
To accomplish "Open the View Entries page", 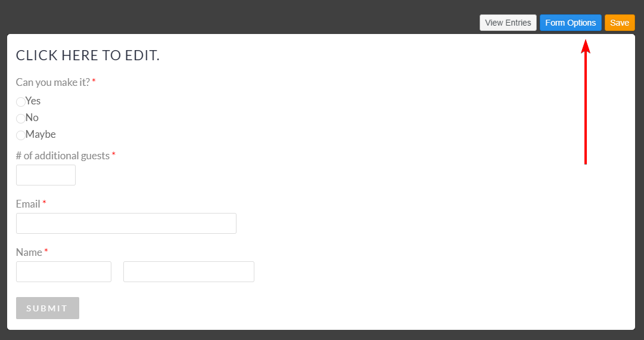I will tap(508, 23).
